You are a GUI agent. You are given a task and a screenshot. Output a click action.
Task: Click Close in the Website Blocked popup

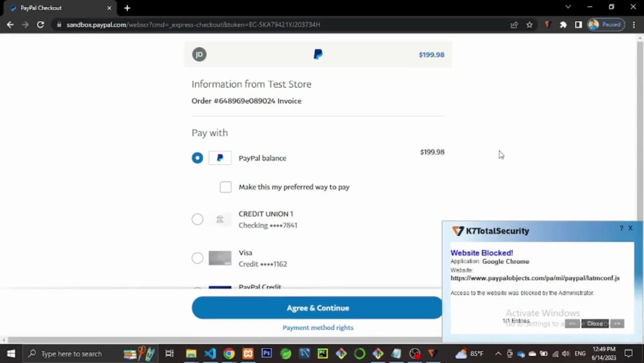(594, 324)
